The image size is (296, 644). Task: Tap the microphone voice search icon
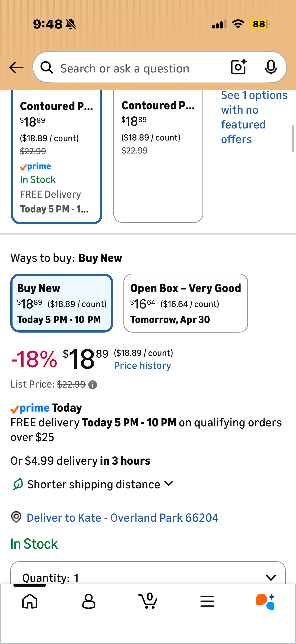270,67
